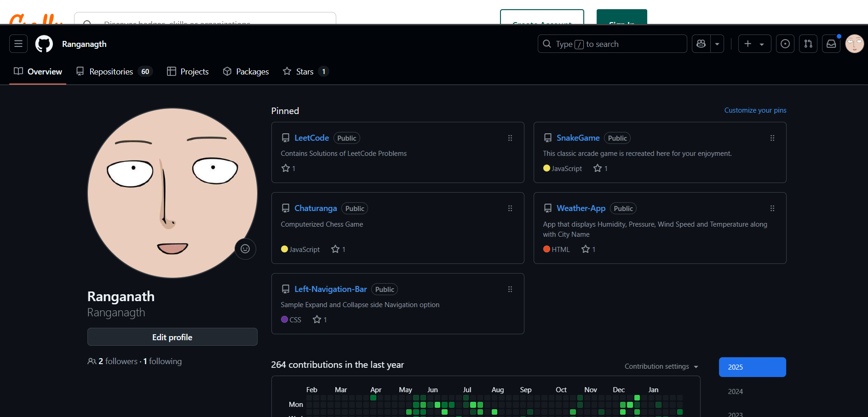This screenshot has height=417, width=868.
Task: Open Copilot chat icon
Action: (701, 44)
